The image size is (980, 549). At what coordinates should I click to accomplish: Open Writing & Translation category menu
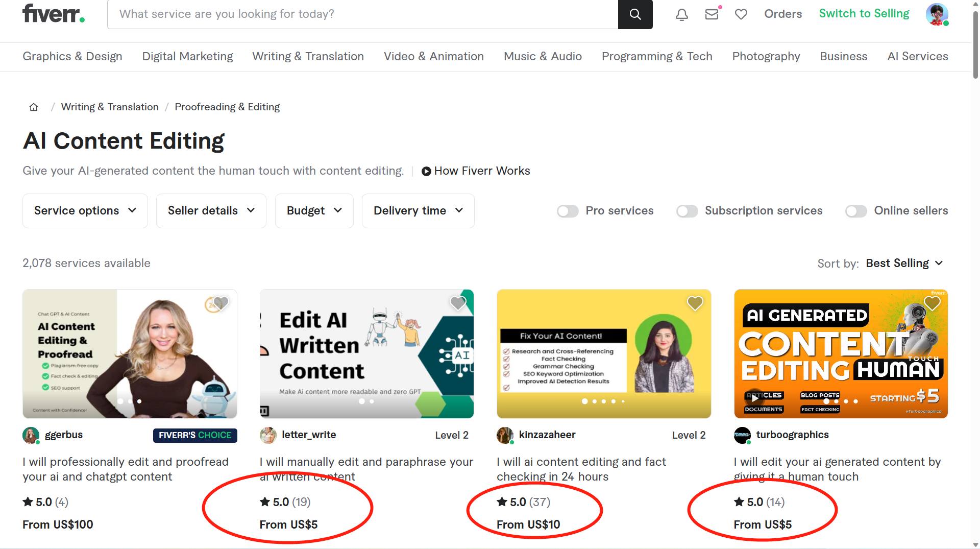[308, 56]
